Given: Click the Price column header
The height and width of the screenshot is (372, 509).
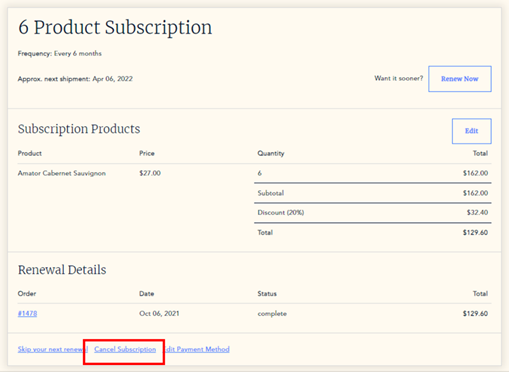Looking at the screenshot, I should 147,153.
